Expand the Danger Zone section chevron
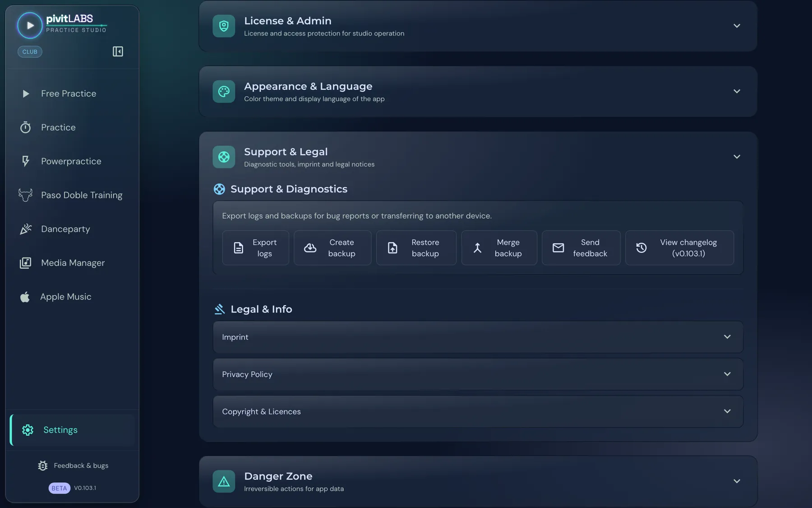 coord(737,481)
